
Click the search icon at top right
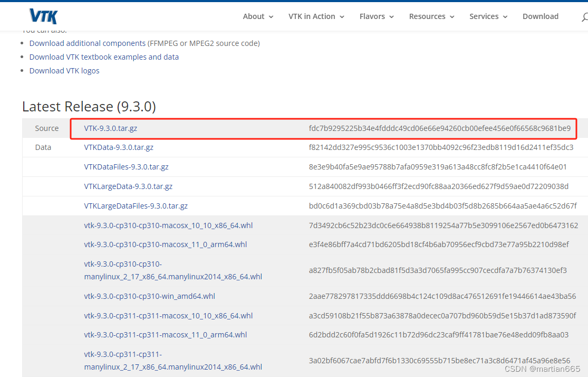584,16
